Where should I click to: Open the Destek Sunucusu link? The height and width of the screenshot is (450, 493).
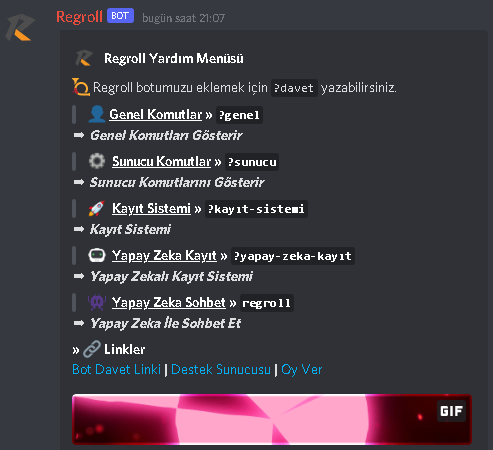[x=221, y=369]
